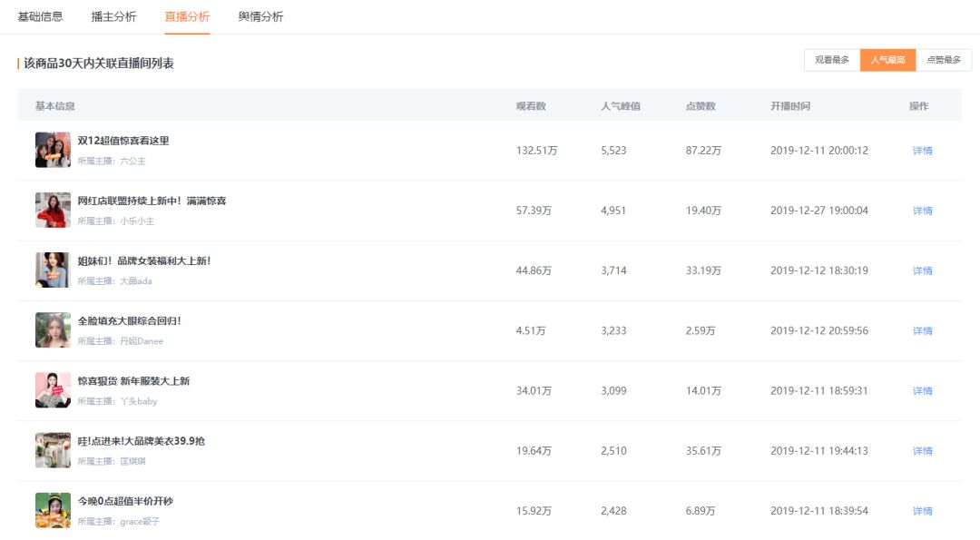Select the 人气最高 sort option
The height and width of the screenshot is (540, 980).
pyautogui.click(x=887, y=60)
